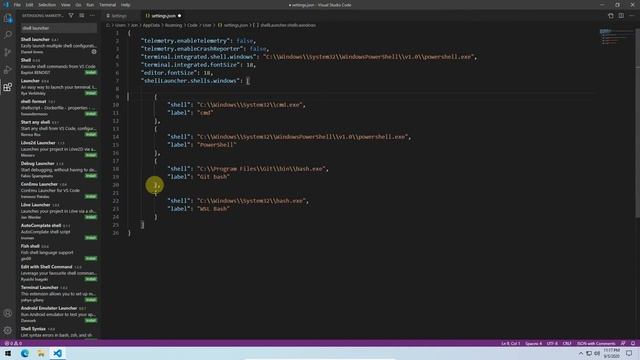Filter extensions with the funnel icon
Viewport: 640px width, 360px height.
click(71, 16)
